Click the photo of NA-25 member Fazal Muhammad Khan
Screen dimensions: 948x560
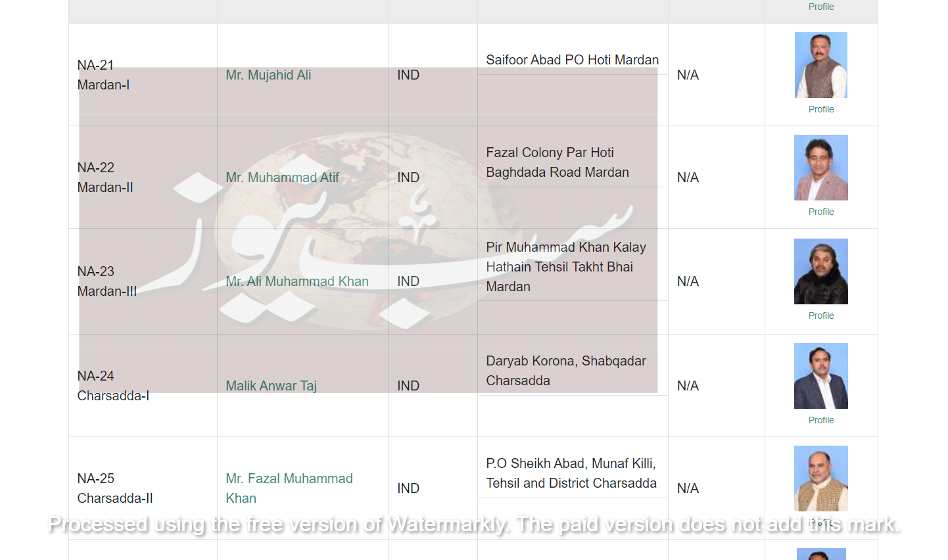(x=821, y=478)
